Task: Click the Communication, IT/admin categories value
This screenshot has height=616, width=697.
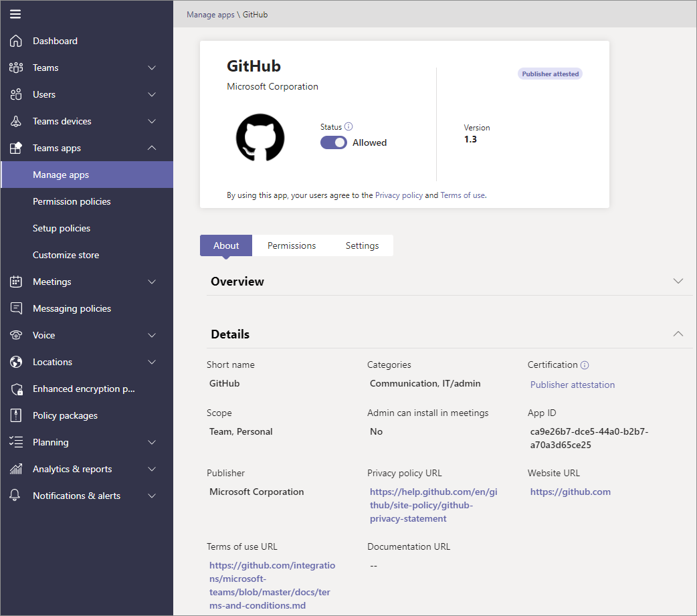Action: (x=425, y=383)
